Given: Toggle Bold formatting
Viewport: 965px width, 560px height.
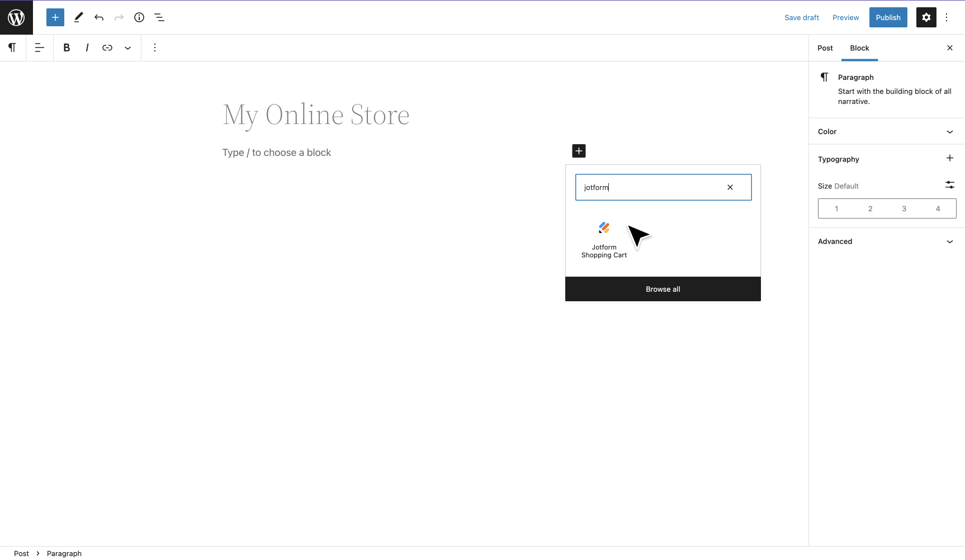Looking at the screenshot, I should click(x=67, y=48).
